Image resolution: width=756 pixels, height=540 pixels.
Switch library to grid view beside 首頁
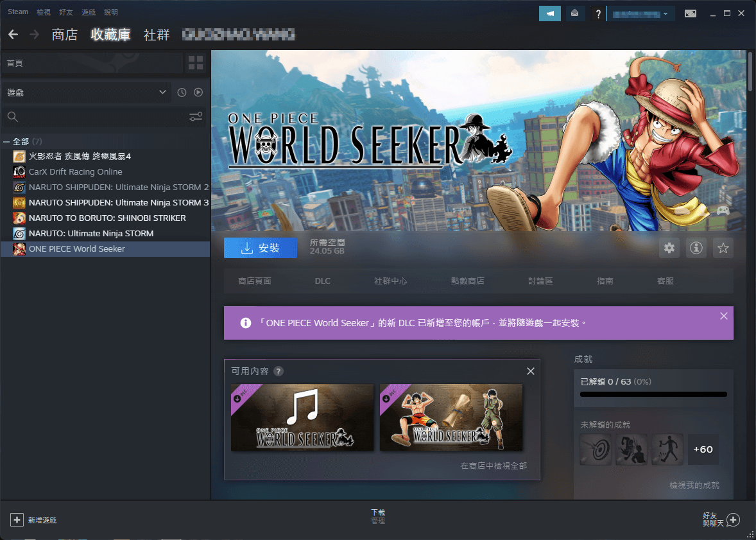[196, 63]
